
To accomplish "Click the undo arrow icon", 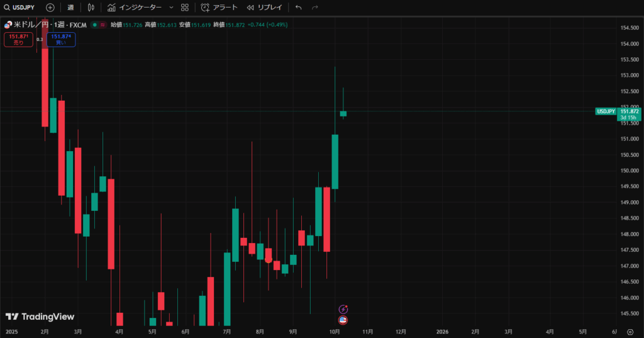I will point(298,8).
